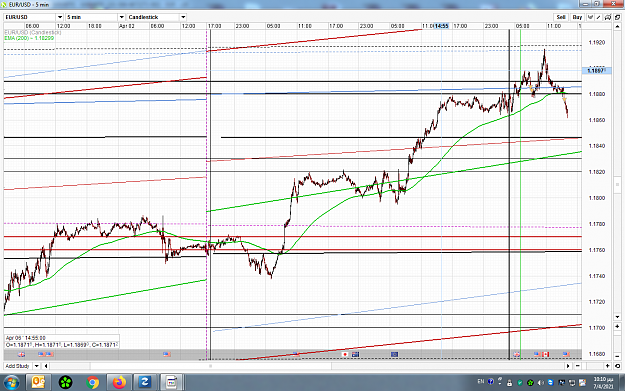Click the 1.1700 price level label
This screenshot has width=625, height=391.
point(597,328)
